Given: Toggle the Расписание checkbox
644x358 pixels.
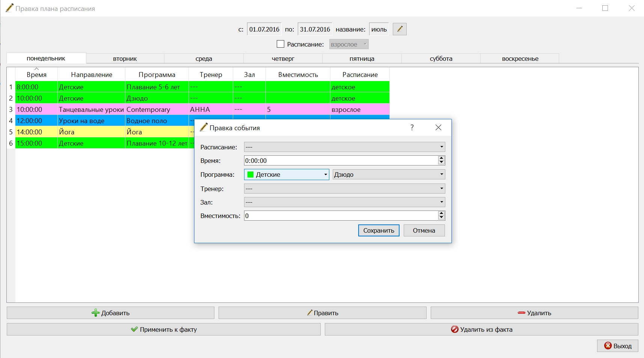Looking at the screenshot, I should [x=281, y=44].
